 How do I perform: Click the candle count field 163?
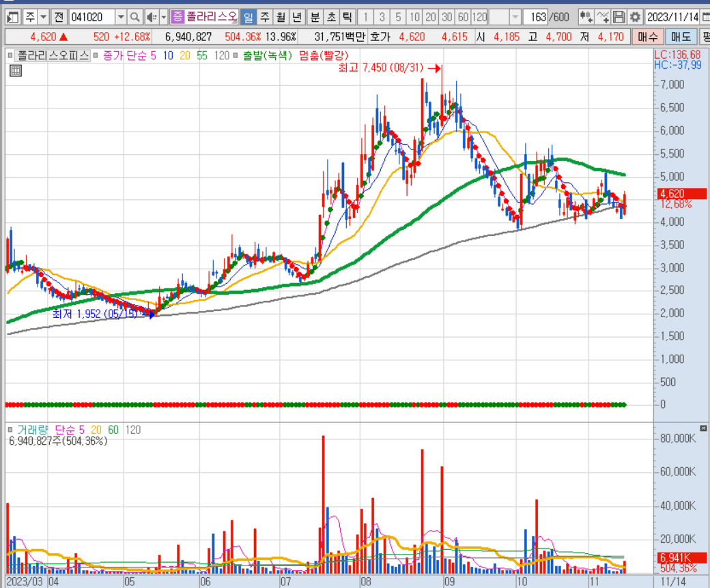coord(535,18)
